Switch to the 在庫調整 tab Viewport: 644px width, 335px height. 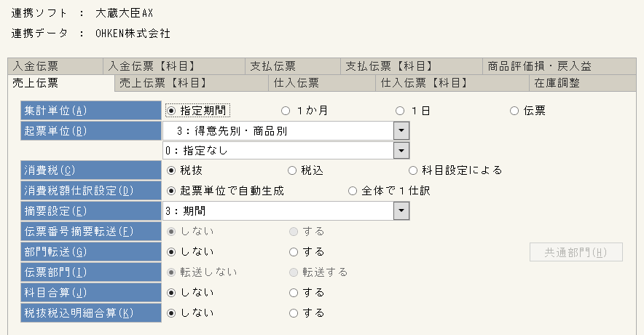(582, 83)
